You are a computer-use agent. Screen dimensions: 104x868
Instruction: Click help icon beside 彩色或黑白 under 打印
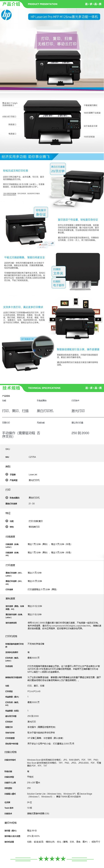(7, 497)
